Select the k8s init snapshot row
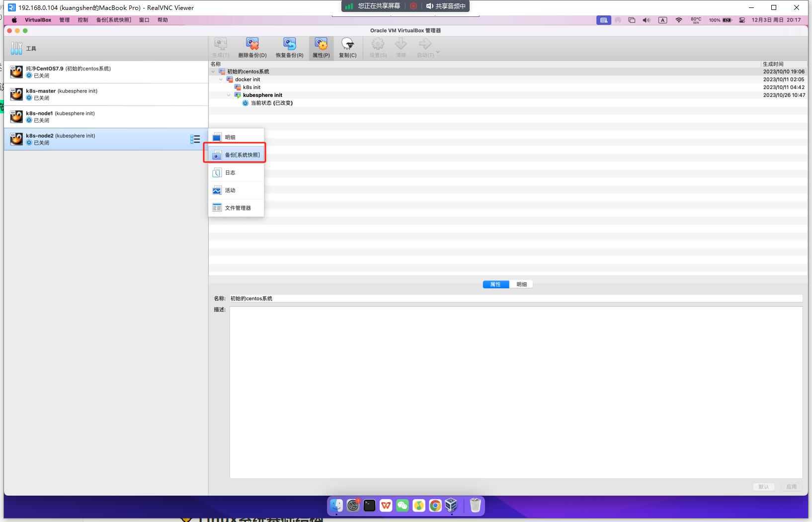 pyautogui.click(x=508, y=87)
